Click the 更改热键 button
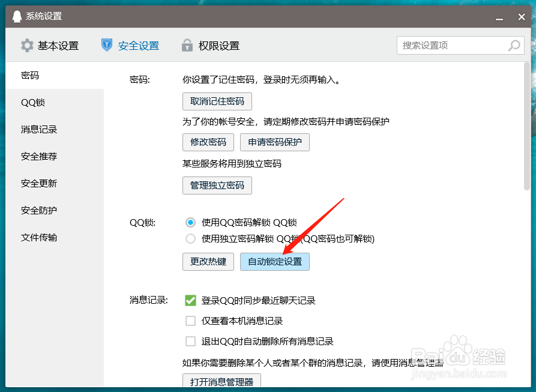The width and height of the screenshot is (536, 392). [208, 262]
